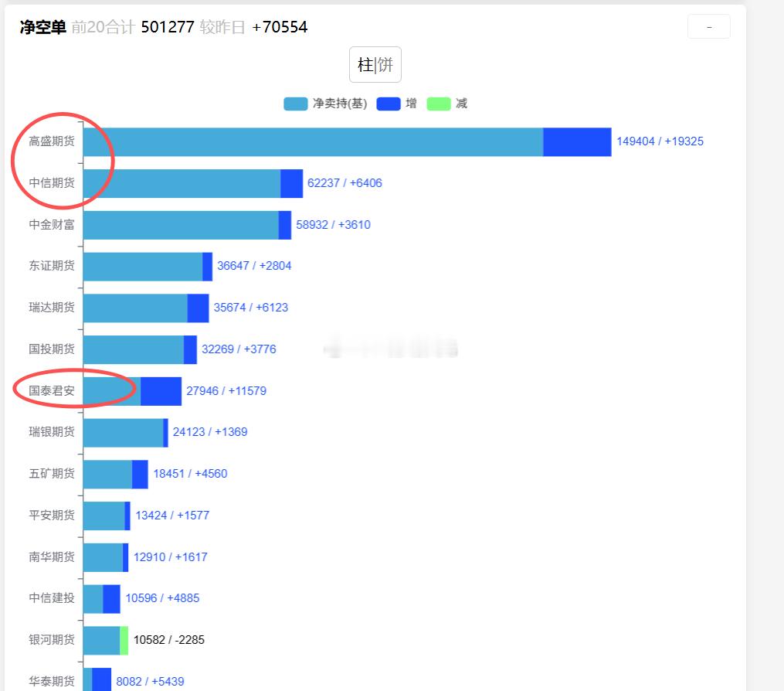Viewport: 784px width, 691px height.
Task: Click the 36647 / +2804 value label
Action: pyautogui.click(x=254, y=266)
